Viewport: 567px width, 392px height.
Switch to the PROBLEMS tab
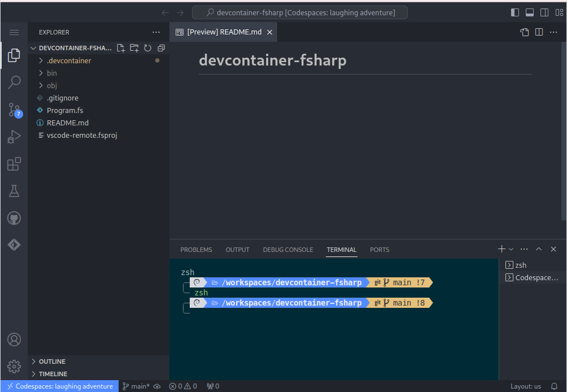click(x=196, y=250)
